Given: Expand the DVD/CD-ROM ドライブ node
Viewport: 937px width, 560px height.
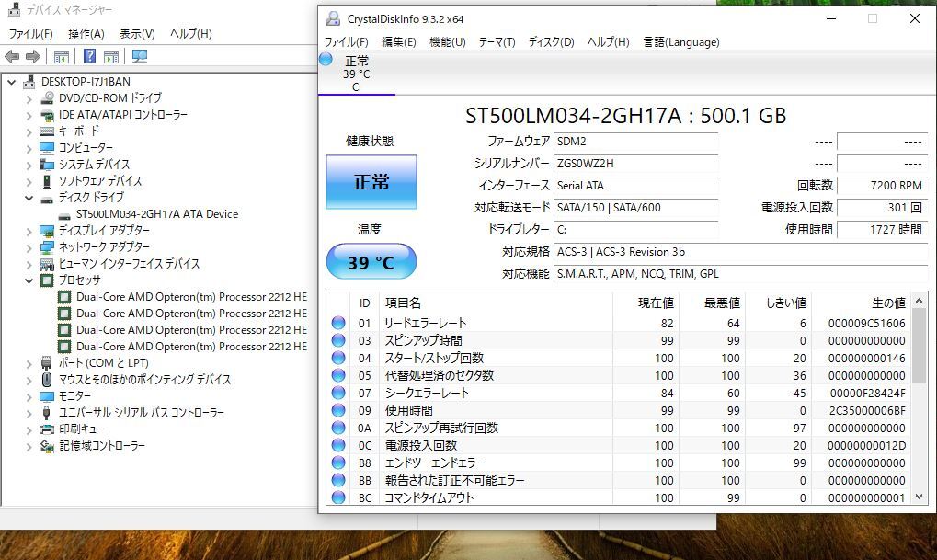Looking at the screenshot, I should tap(29, 98).
